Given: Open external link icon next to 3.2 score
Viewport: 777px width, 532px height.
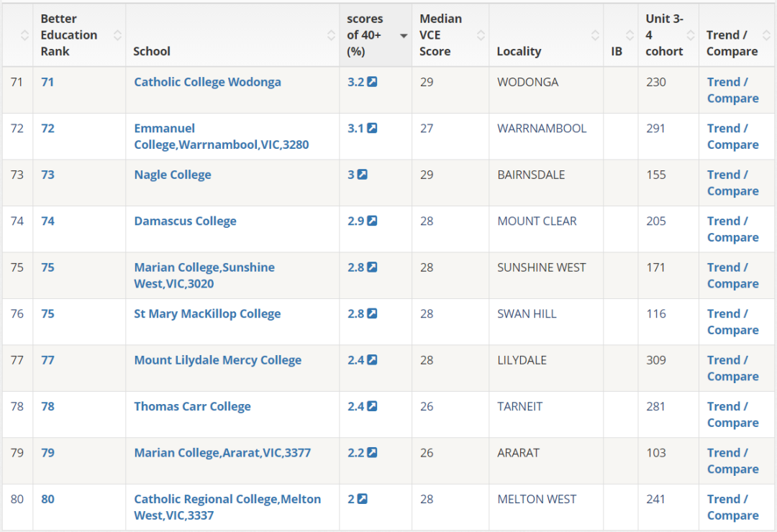Looking at the screenshot, I should (x=372, y=82).
